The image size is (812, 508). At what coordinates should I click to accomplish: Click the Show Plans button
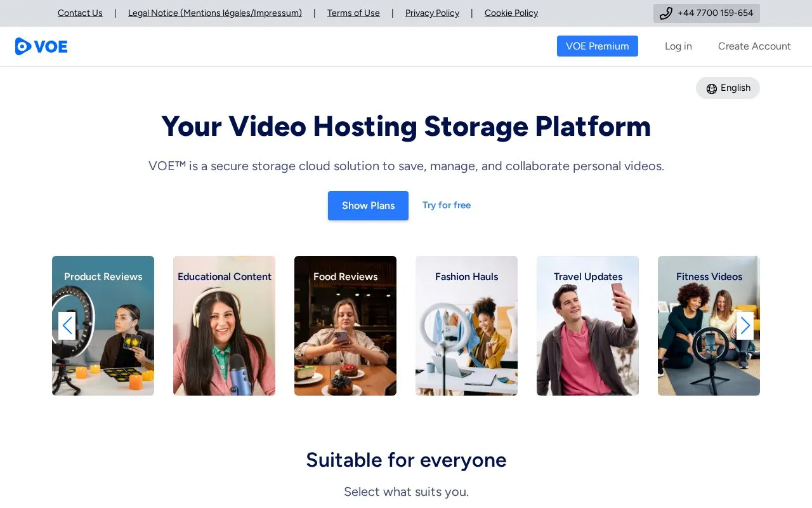coord(368,206)
